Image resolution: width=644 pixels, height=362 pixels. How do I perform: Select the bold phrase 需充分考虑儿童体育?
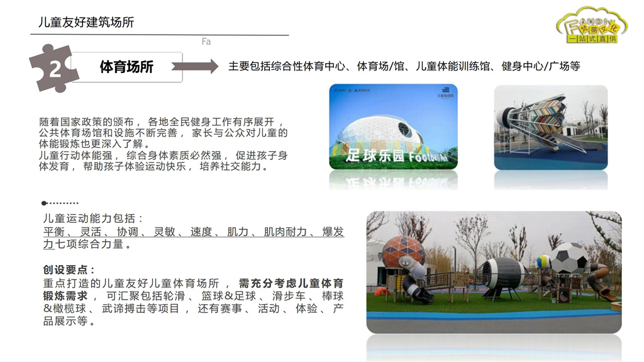click(x=291, y=283)
